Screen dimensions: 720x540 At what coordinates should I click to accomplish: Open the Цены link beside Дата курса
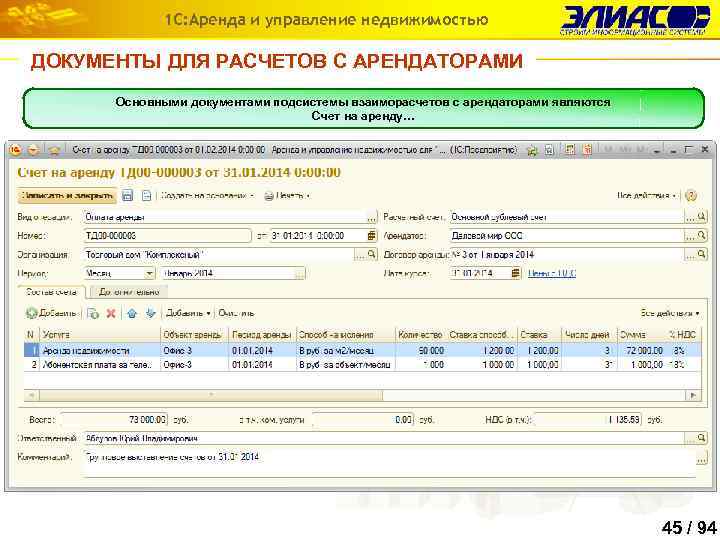pyautogui.click(x=551, y=273)
